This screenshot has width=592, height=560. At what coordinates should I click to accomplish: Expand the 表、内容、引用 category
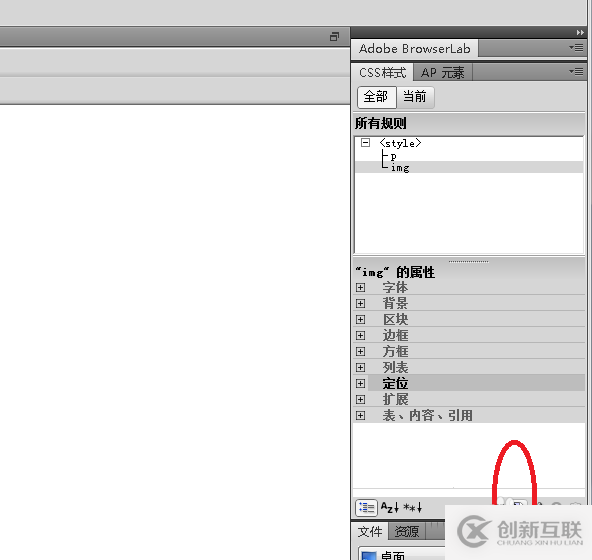[x=361, y=416]
